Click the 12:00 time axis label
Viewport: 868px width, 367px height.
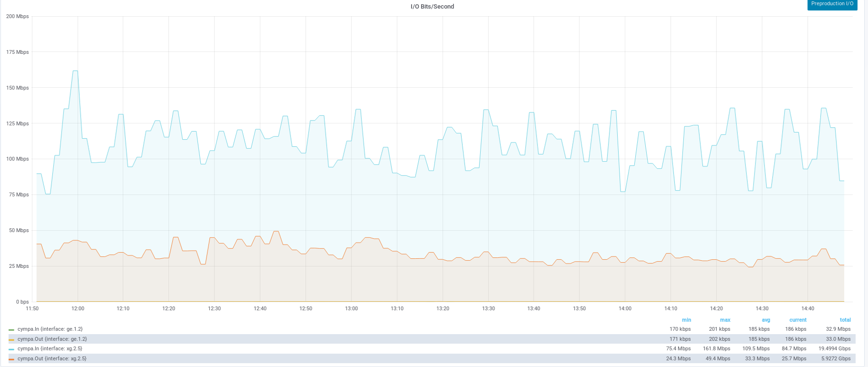click(78, 309)
